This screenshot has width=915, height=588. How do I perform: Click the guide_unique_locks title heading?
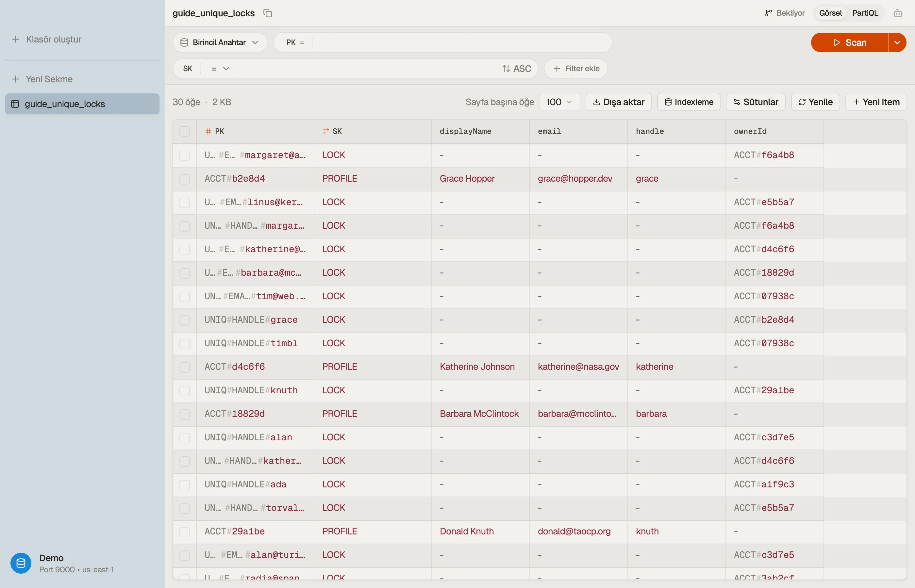213,13
